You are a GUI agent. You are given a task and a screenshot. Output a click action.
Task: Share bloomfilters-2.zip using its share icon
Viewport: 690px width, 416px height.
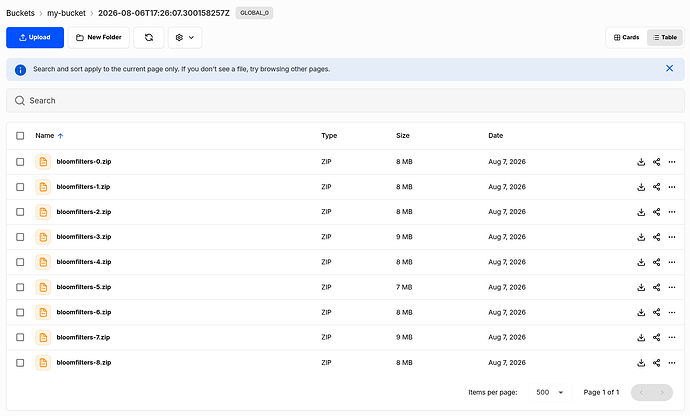pyautogui.click(x=657, y=212)
